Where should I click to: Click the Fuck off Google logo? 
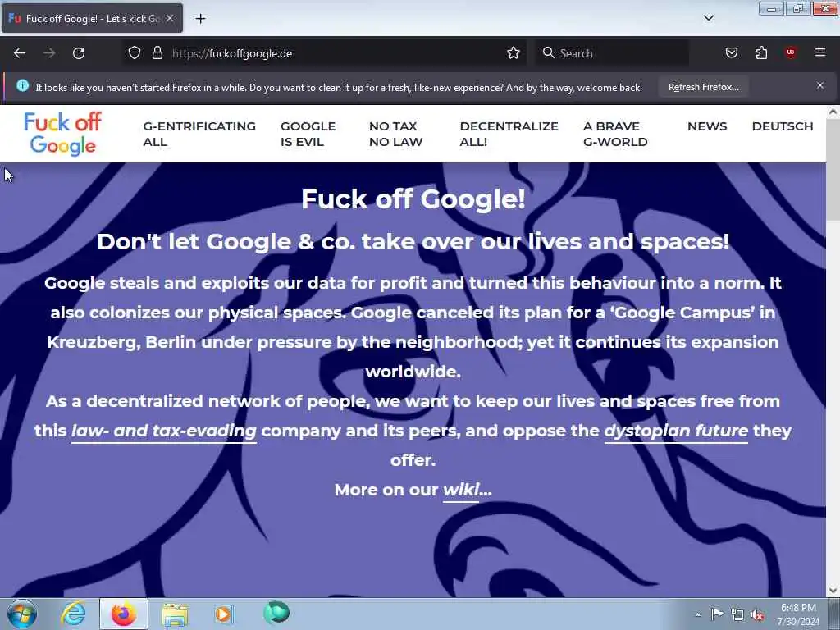click(x=62, y=134)
